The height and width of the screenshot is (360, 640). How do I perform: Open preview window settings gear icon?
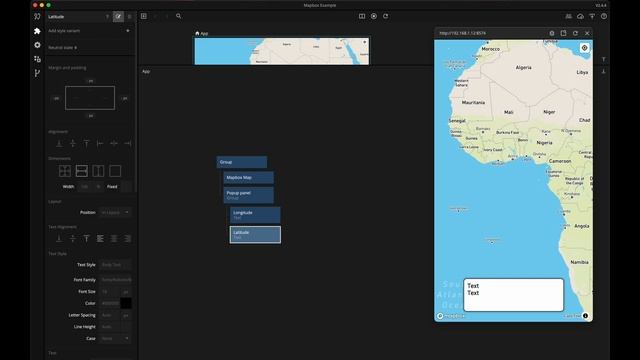552,33
